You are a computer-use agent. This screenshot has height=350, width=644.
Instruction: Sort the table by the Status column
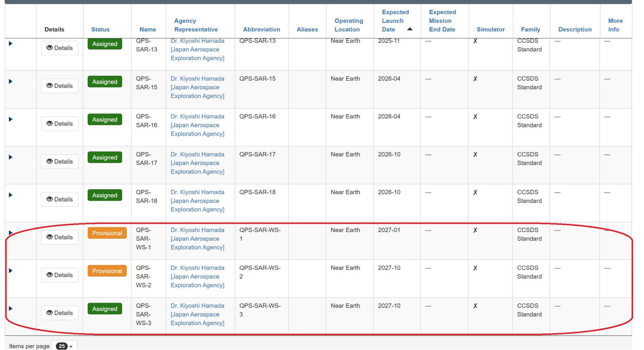(100, 29)
